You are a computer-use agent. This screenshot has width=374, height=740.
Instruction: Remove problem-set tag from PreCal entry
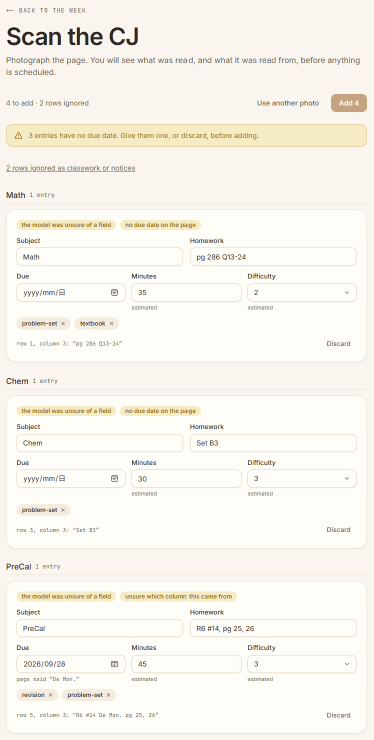108,695
